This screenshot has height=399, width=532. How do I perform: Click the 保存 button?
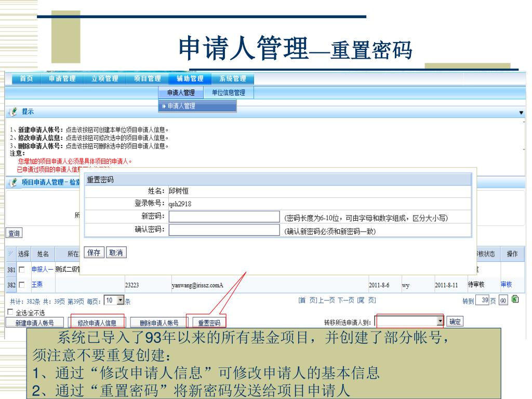pyautogui.click(x=94, y=252)
